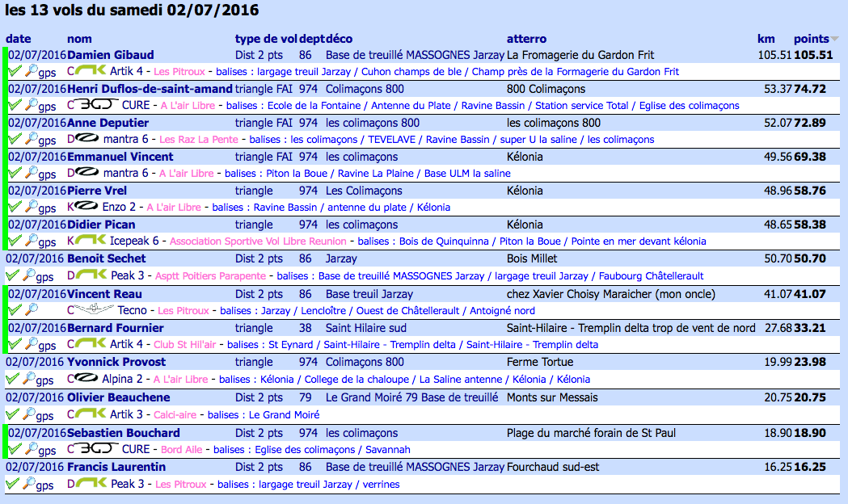Open the magnifier icon in Benoit Sechet's row
The image size is (848, 504).
28,275
